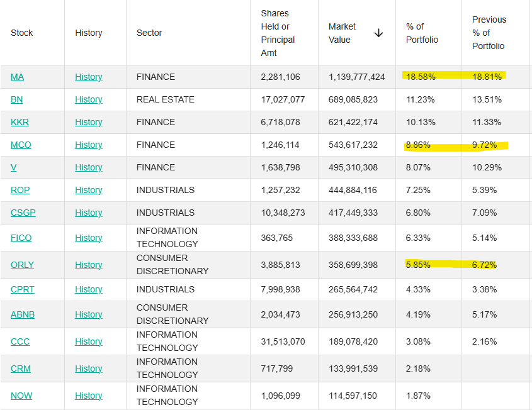
Task: Select REAL ESTATE sector cell
Action: [x=165, y=99]
